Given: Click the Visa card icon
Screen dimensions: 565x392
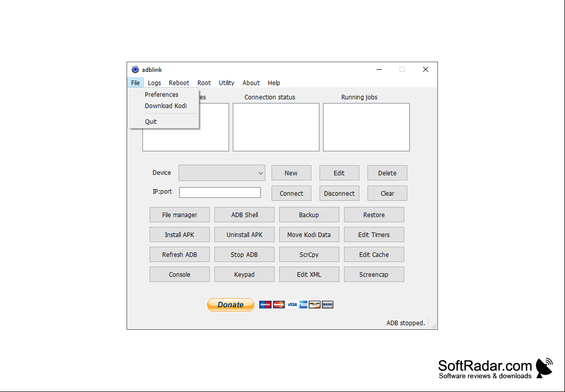Looking at the screenshot, I should pyautogui.click(x=292, y=304).
